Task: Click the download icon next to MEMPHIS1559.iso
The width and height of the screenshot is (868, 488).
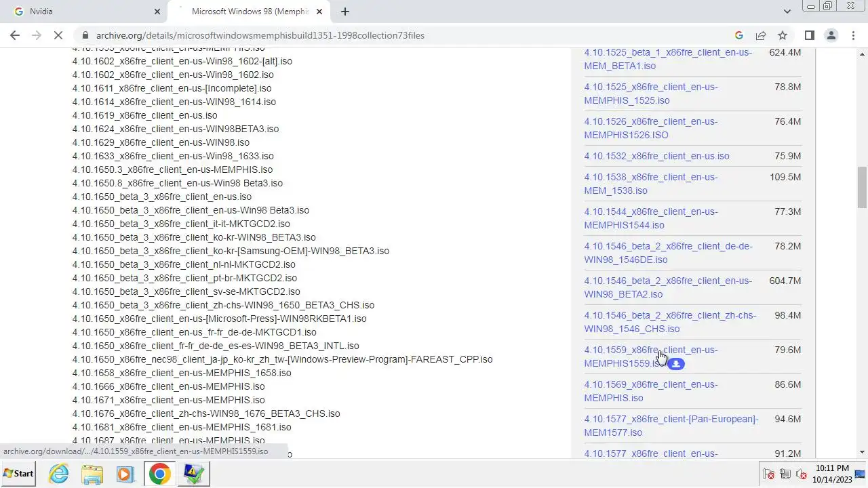Action: tap(675, 364)
